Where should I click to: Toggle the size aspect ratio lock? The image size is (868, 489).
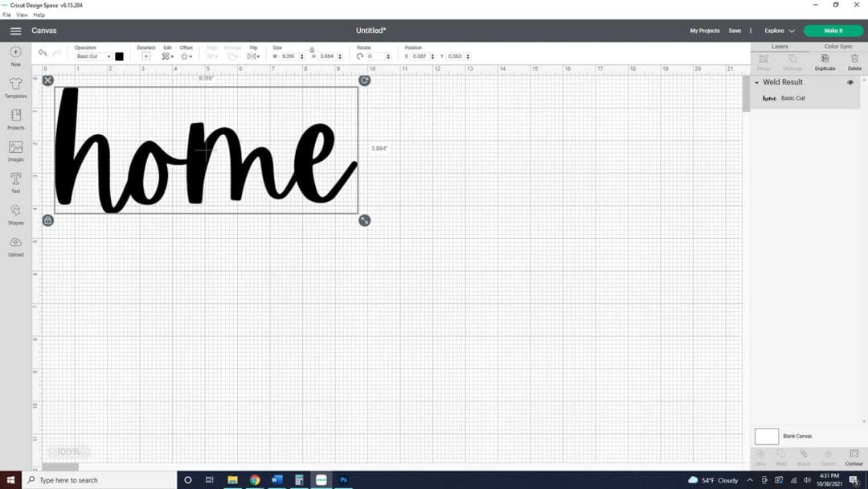[312, 50]
